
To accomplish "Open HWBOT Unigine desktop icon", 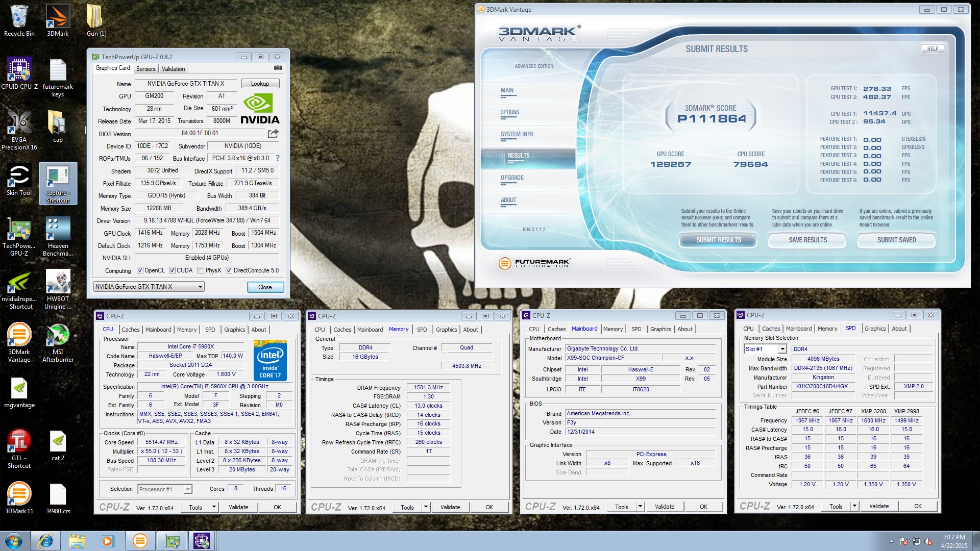I will tap(58, 290).
